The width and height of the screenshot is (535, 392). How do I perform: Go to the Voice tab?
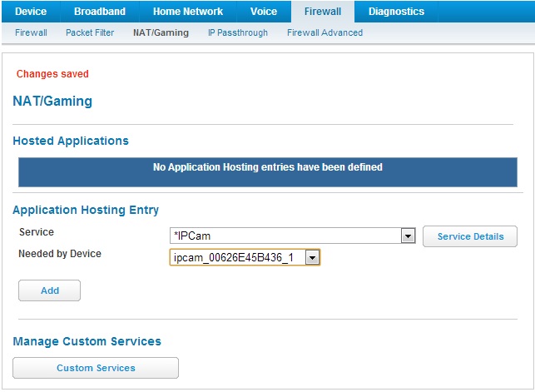(264, 12)
